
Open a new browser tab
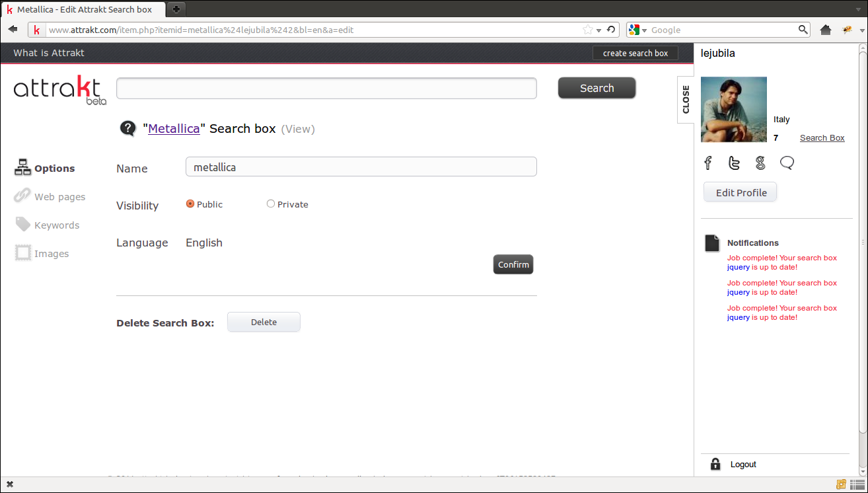(x=176, y=9)
